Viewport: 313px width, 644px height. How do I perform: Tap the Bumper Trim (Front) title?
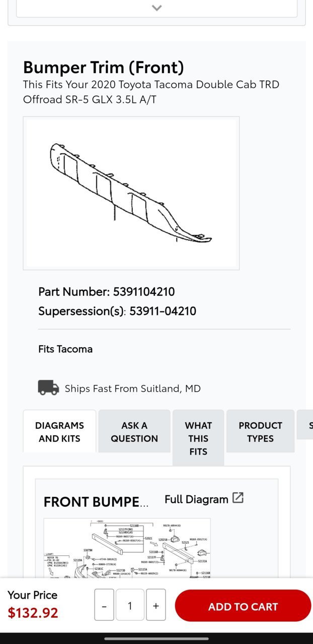click(104, 67)
